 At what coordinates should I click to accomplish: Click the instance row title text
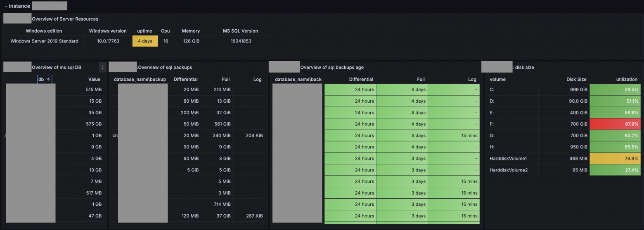click(19, 6)
